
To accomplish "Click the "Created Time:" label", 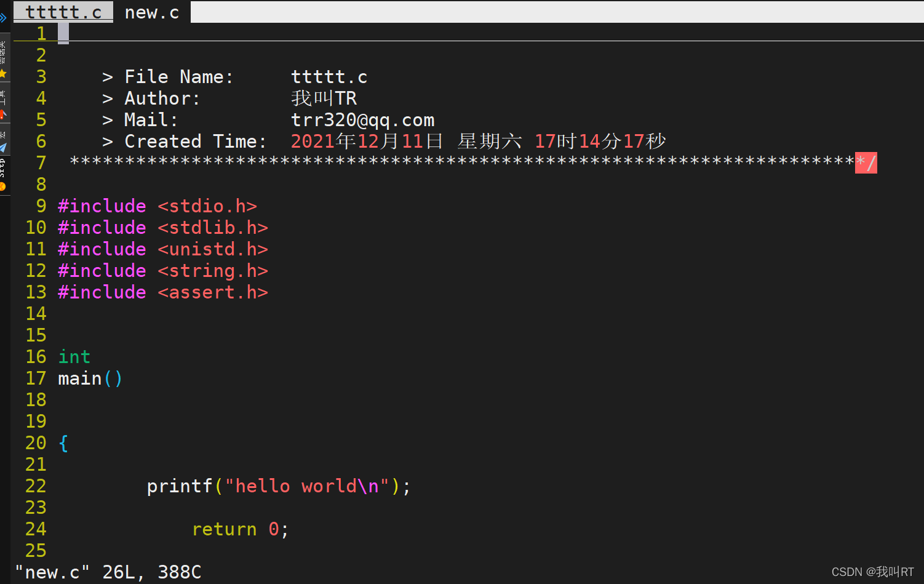I will tap(196, 142).
